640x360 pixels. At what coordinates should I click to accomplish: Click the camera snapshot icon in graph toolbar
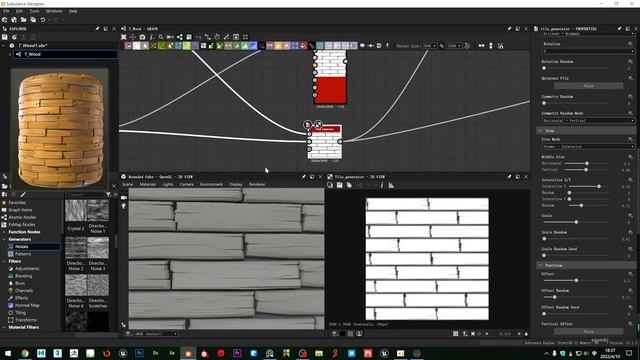click(142, 37)
